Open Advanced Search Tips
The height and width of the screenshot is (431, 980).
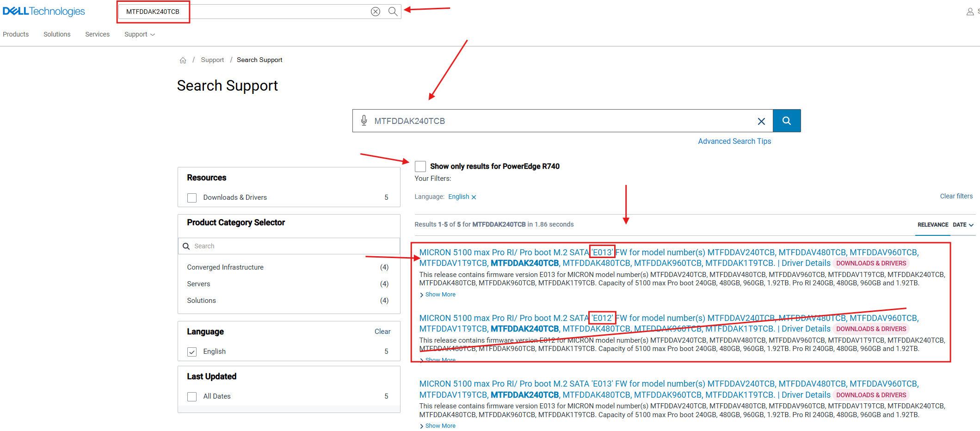(734, 141)
